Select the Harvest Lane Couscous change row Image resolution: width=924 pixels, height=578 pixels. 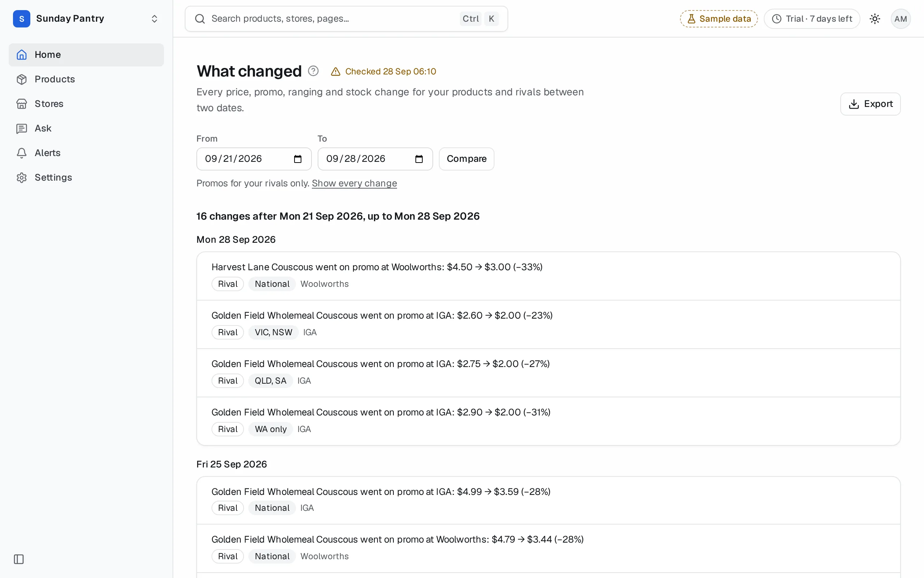tap(548, 276)
